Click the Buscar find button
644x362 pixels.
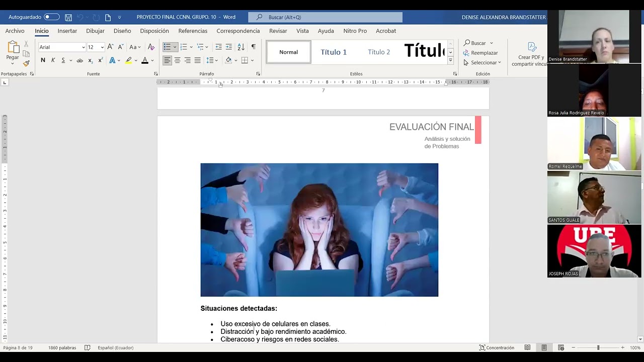(x=475, y=43)
